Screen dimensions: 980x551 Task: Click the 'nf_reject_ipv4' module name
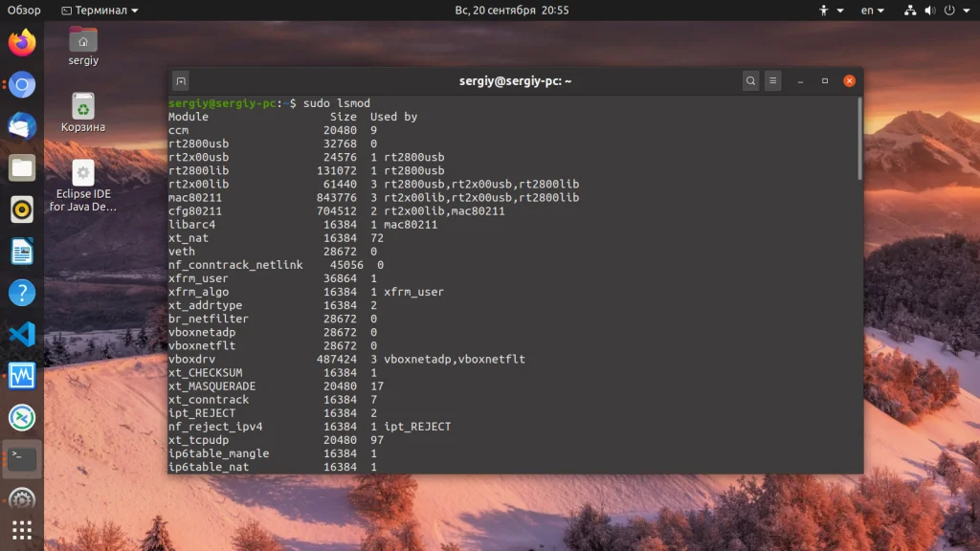[215, 427]
